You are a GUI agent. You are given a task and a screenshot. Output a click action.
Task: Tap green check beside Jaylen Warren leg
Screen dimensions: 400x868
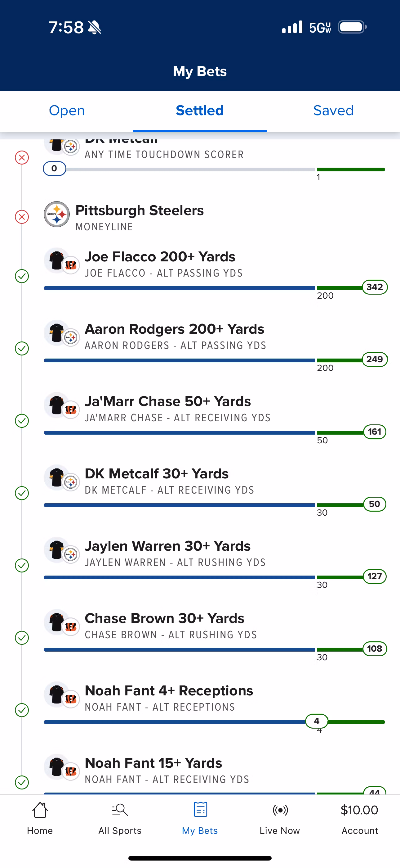coord(22,565)
